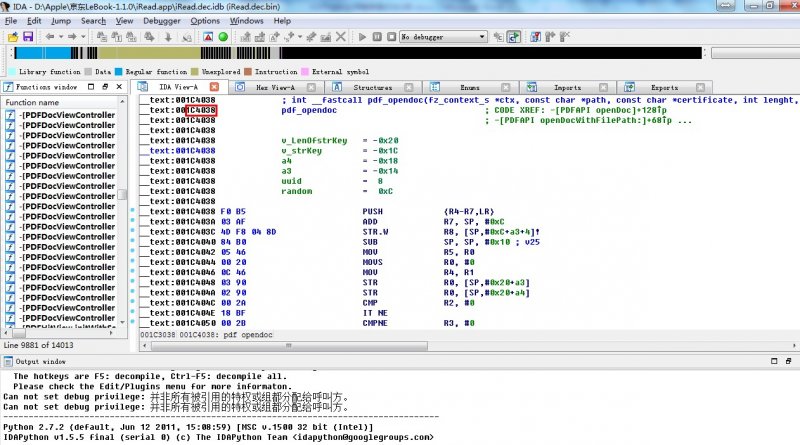
Task: Click the highlighted green arrow debugger toolbar icon
Action: [x=514, y=37]
